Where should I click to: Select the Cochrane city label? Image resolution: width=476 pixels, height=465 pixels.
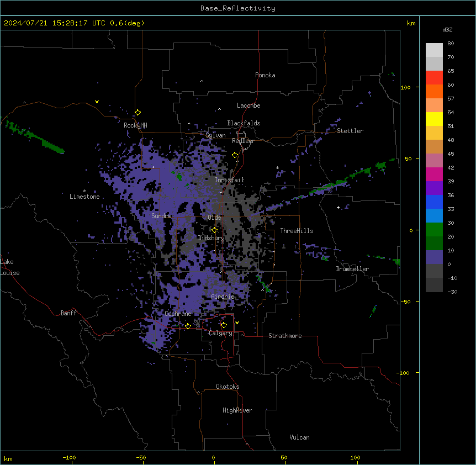tap(178, 314)
